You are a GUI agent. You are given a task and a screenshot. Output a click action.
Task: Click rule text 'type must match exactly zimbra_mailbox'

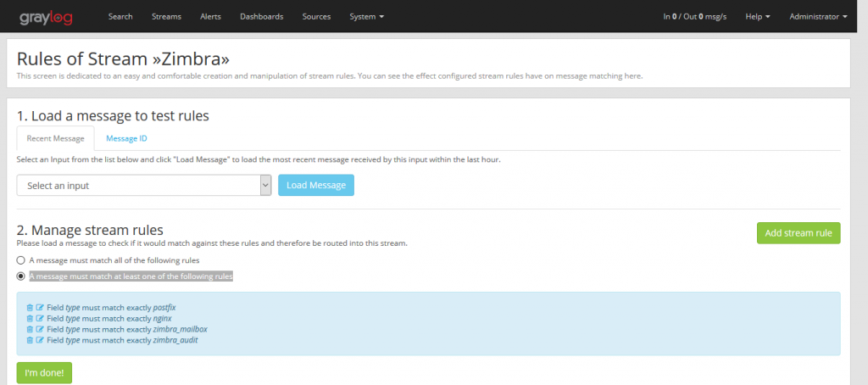(136, 329)
